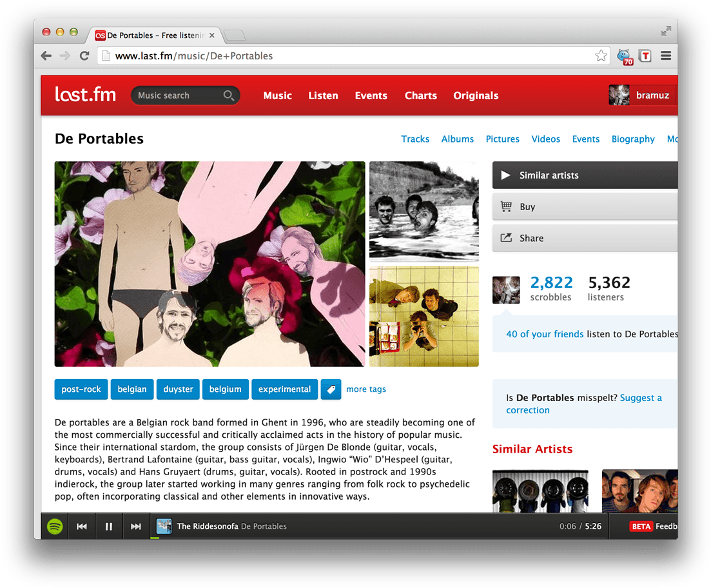The height and width of the screenshot is (588, 711).
Task: Click the experimental tag
Action: [284, 389]
